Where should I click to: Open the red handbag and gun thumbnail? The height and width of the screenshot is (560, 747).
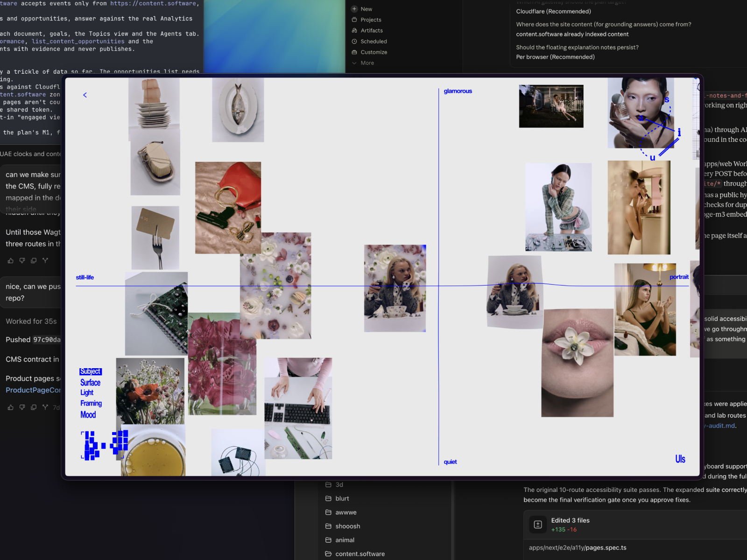(228, 208)
